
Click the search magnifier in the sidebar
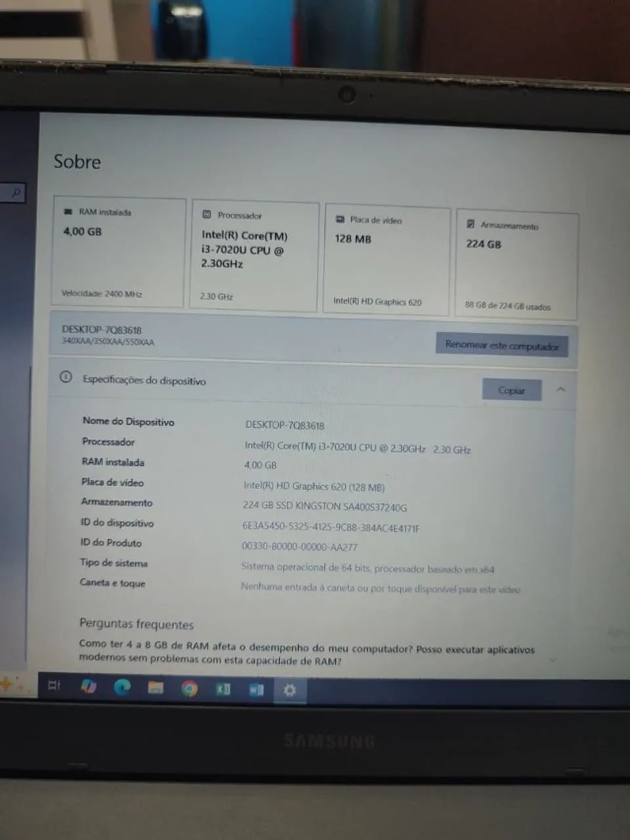[16, 192]
